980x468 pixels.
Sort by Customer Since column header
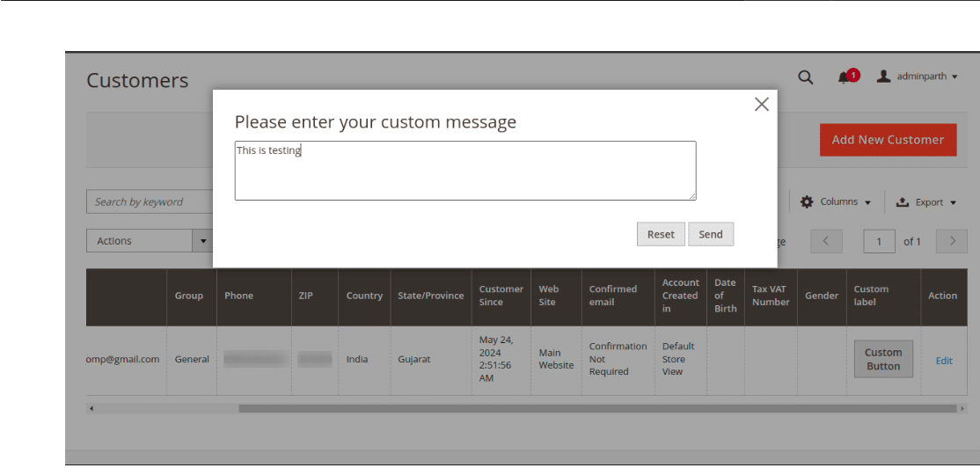[501, 296]
